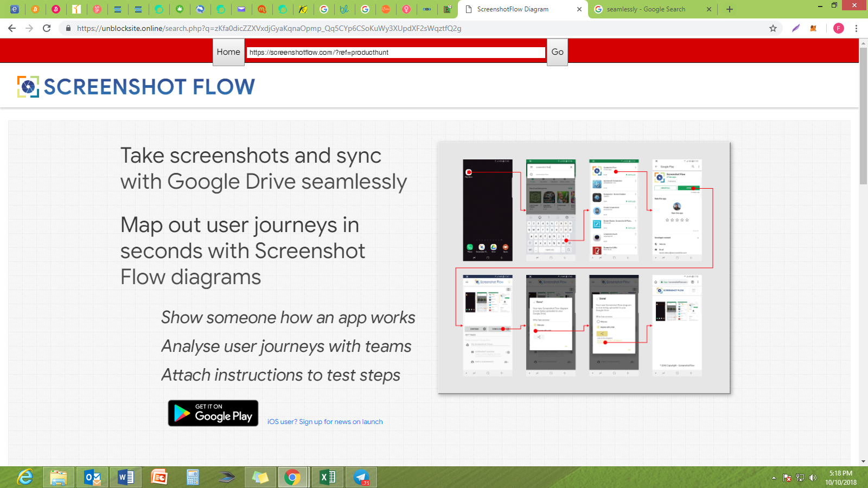
Task: Reload the current page
Action: [x=47, y=28]
